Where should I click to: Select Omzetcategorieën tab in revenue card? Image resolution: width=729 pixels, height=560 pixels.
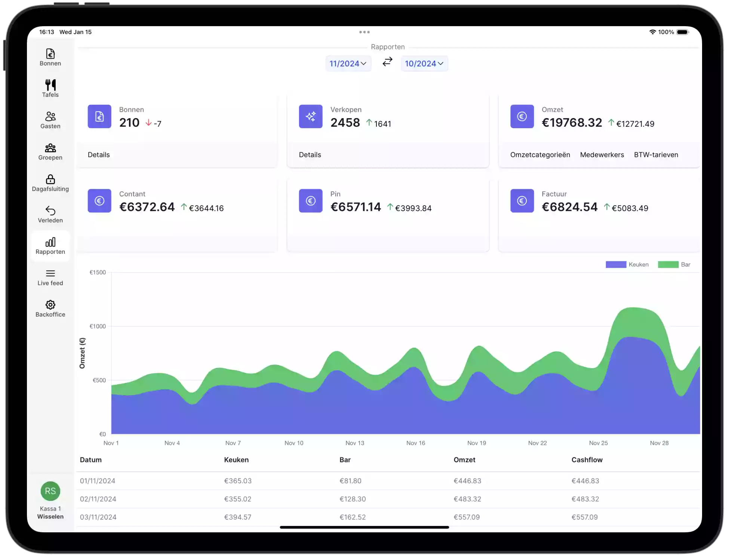coord(540,154)
